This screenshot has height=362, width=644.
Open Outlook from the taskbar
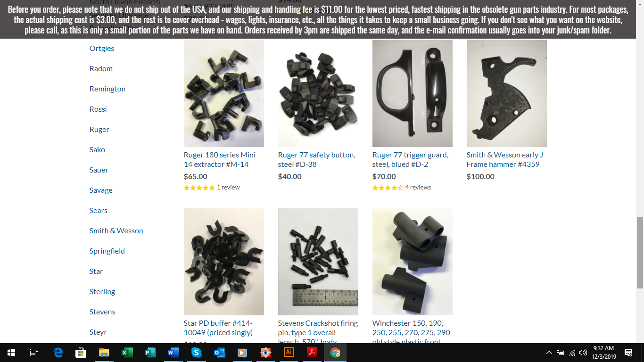(x=219, y=353)
